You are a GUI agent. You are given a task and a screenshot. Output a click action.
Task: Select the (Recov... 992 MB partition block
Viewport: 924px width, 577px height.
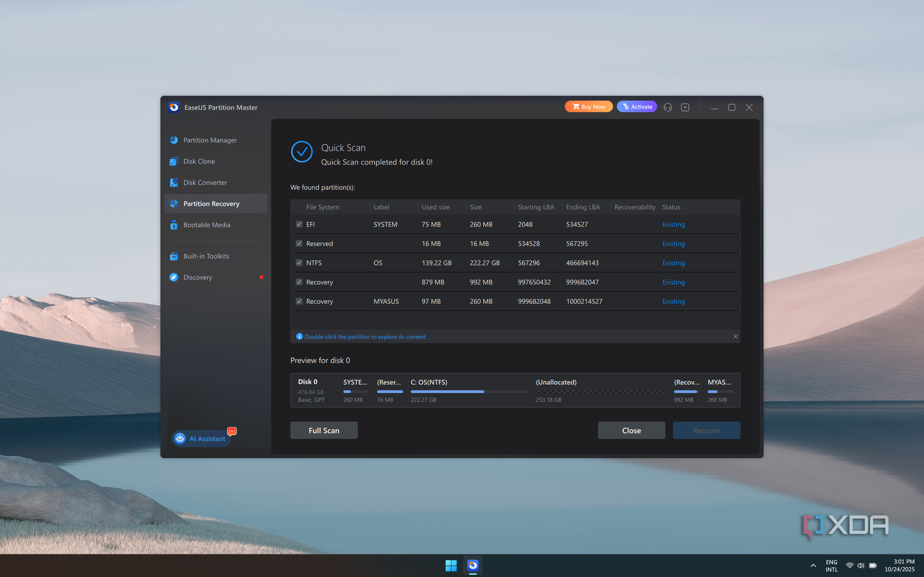click(x=687, y=390)
